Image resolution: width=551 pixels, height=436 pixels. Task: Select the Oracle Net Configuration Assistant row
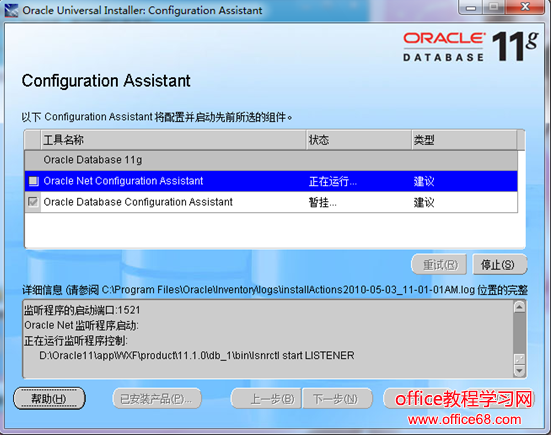click(x=271, y=181)
